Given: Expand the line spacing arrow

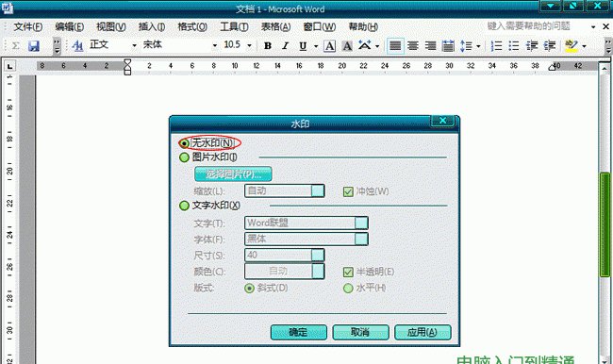Looking at the screenshot, I should (478, 46).
